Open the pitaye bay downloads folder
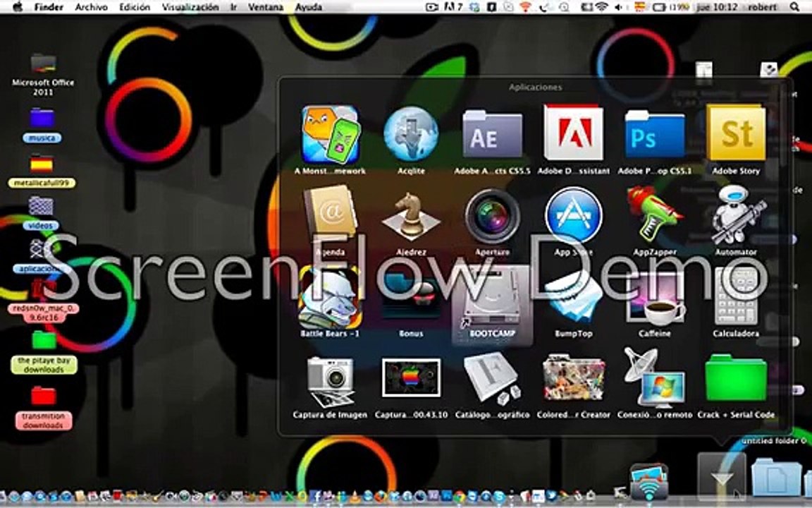This screenshot has height=508, width=812. [x=44, y=341]
